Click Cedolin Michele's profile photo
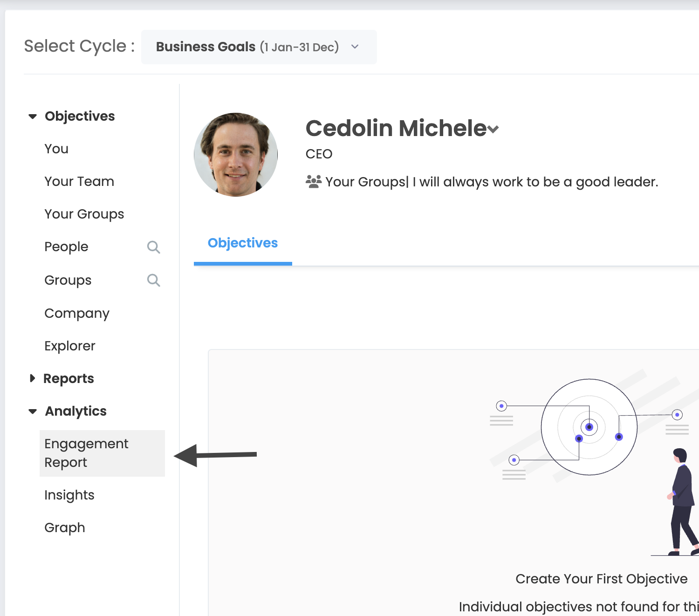Image resolution: width=699 pixels, height=616 pixels. [x=236, y=155]
